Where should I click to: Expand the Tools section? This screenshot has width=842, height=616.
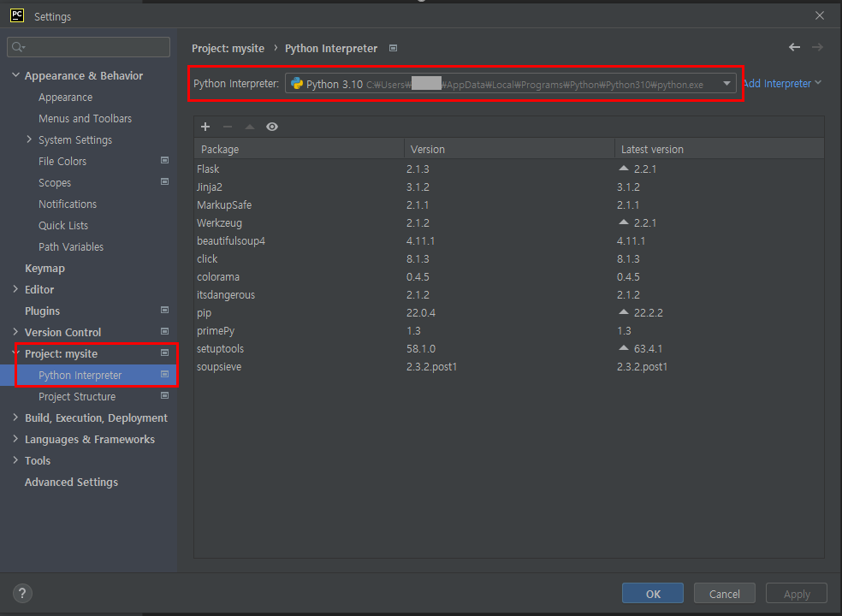(15, 460)
